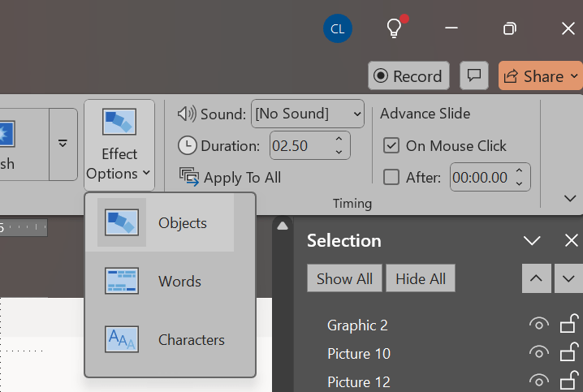Open the Effect Options dropdown
The image size is (583, 392).
119,145
